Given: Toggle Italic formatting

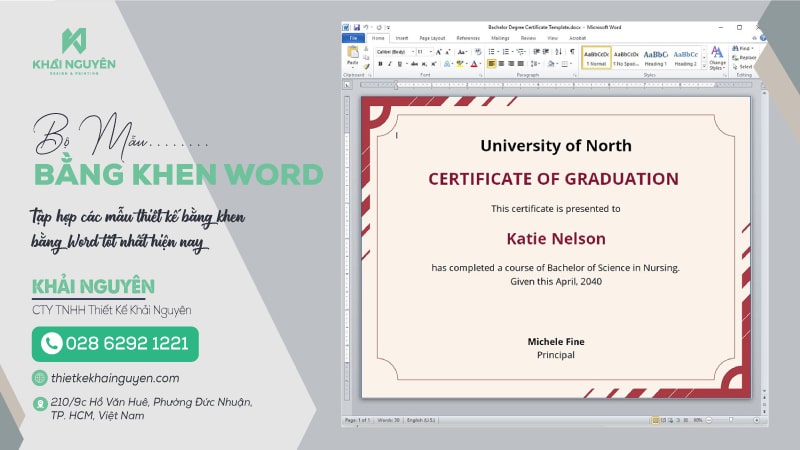Looking at the screenshot, I should tap(389, 63).
